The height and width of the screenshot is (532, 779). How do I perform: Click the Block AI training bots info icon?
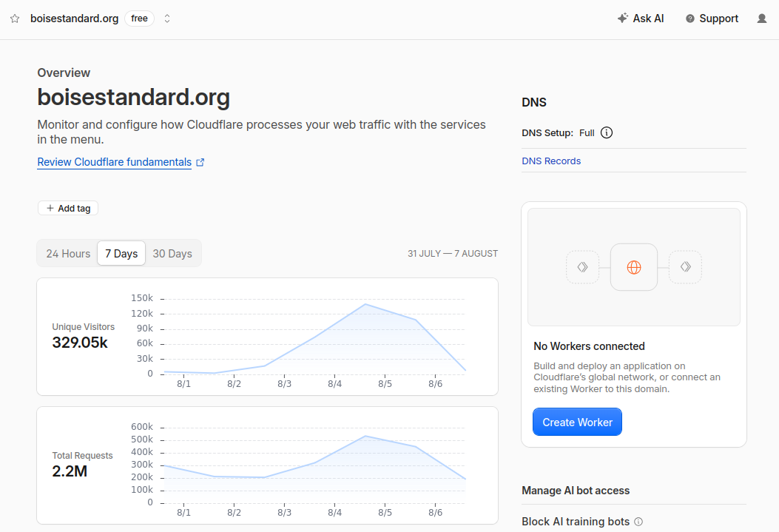point(639,522)
